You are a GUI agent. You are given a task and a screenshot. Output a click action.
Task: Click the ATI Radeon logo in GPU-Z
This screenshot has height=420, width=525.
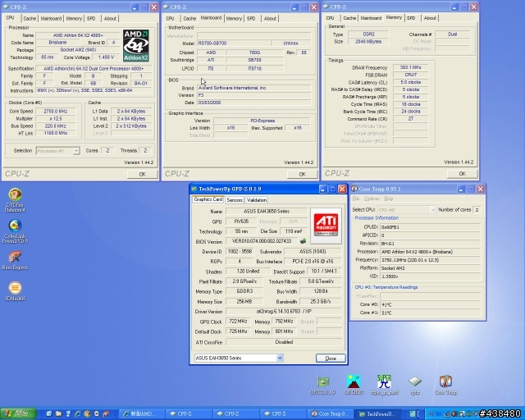pos(326,226)
